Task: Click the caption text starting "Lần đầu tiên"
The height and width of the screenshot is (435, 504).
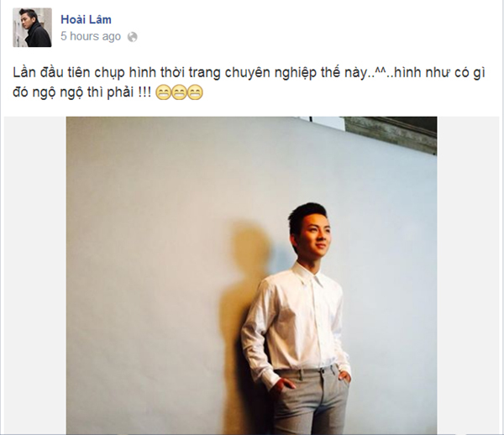Action: [x=249, y=82]
